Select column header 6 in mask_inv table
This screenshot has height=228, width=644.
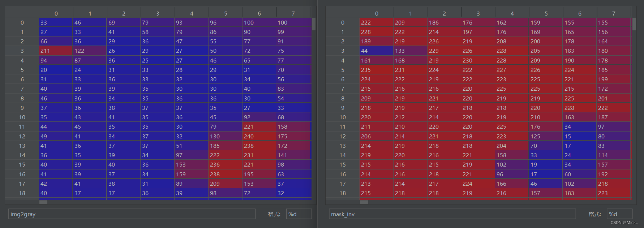pyautogui.click(x=580, y=13)
